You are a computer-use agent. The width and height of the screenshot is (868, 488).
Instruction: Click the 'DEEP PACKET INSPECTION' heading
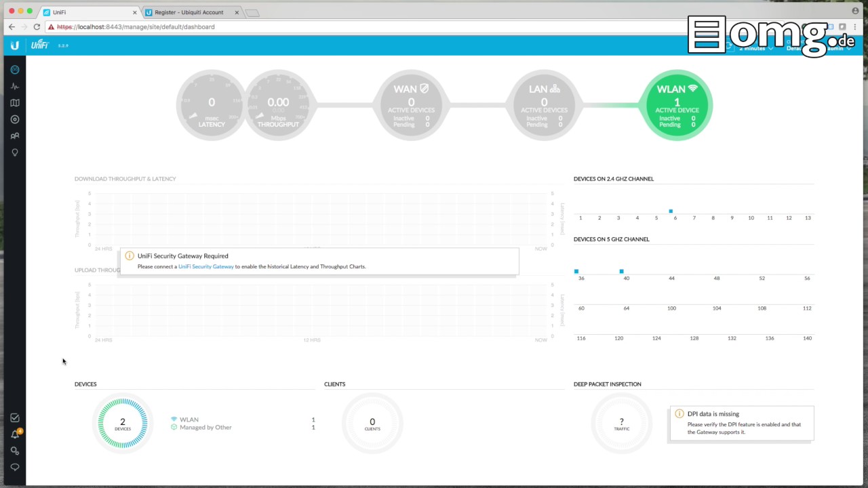tap(608, 384)
